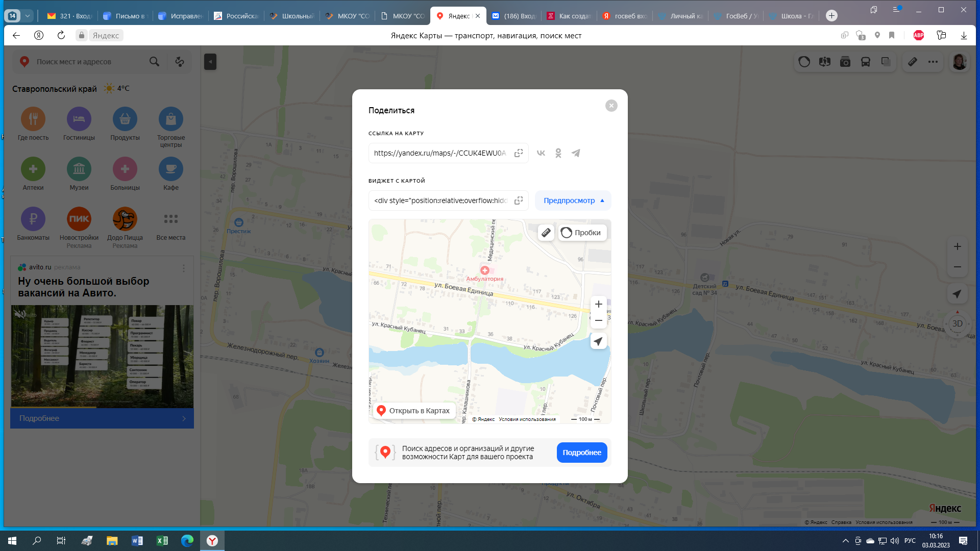Viewport: 980px width, 551px height.
Task: Collapse the left sidebar panel
Action: [210, 62]
